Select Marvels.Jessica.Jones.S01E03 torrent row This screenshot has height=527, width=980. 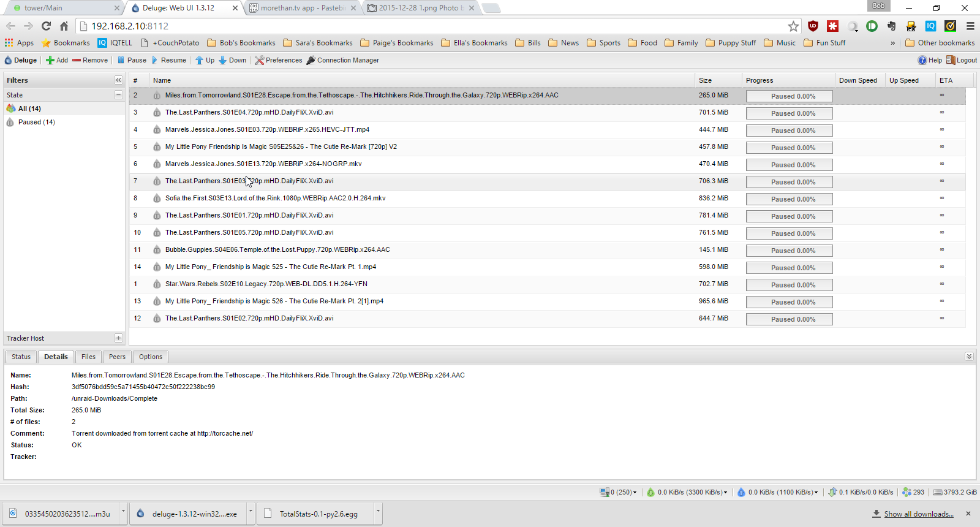[548, 130]
